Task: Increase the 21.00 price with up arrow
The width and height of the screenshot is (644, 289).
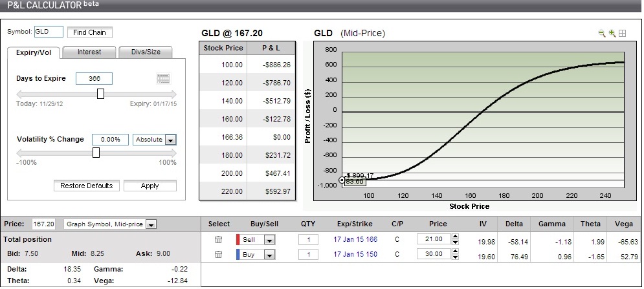Action: tap(455, 237)
